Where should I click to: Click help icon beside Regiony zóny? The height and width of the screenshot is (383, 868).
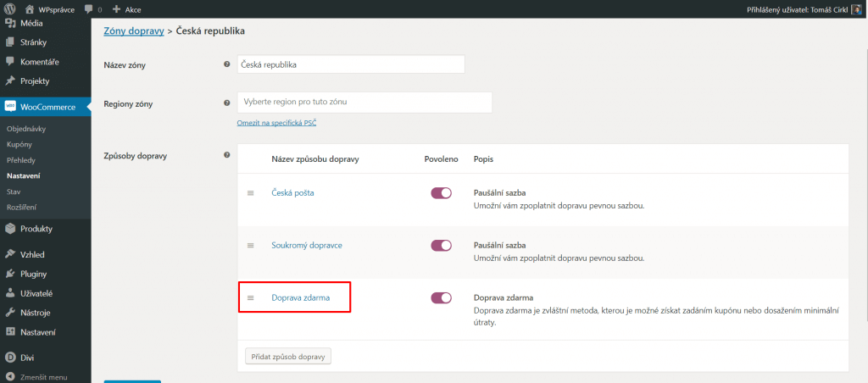[226, 103]
